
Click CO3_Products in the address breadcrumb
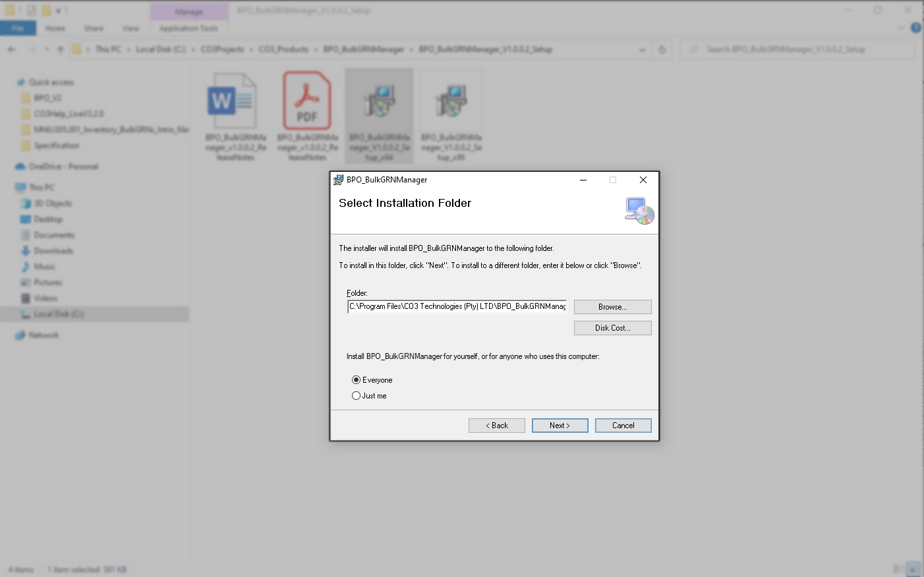(283, 49)
